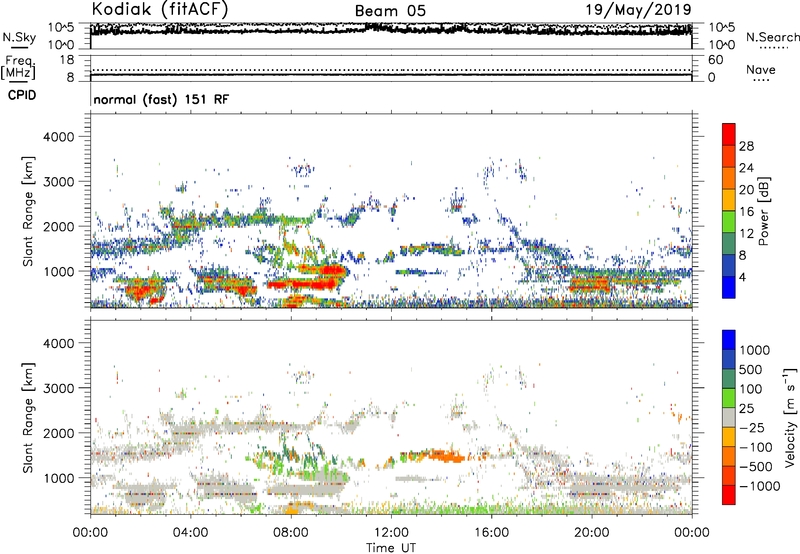Click the 'N.Search' legend label
This screenshot has width=800, height=554.
(x=772, y=37)
